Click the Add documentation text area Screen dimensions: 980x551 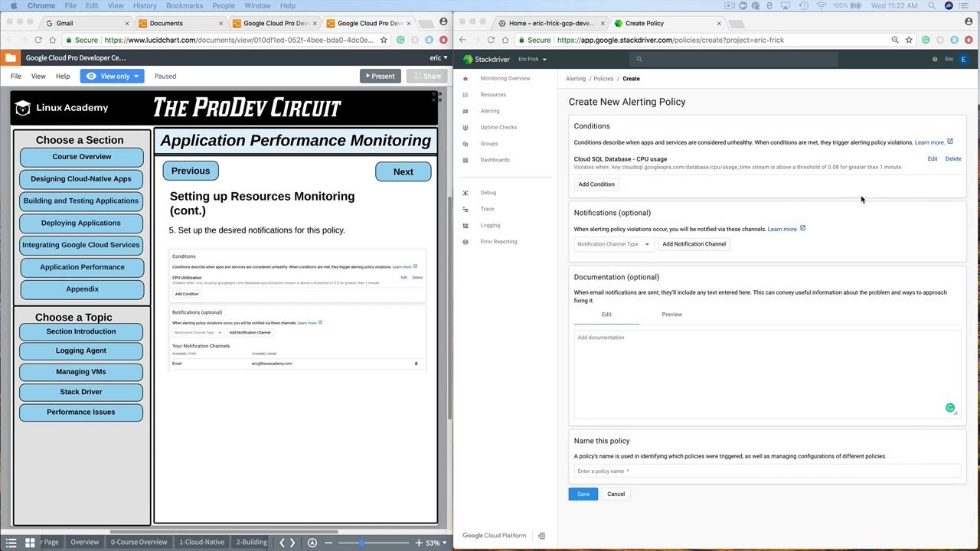(x=767, y=374)
